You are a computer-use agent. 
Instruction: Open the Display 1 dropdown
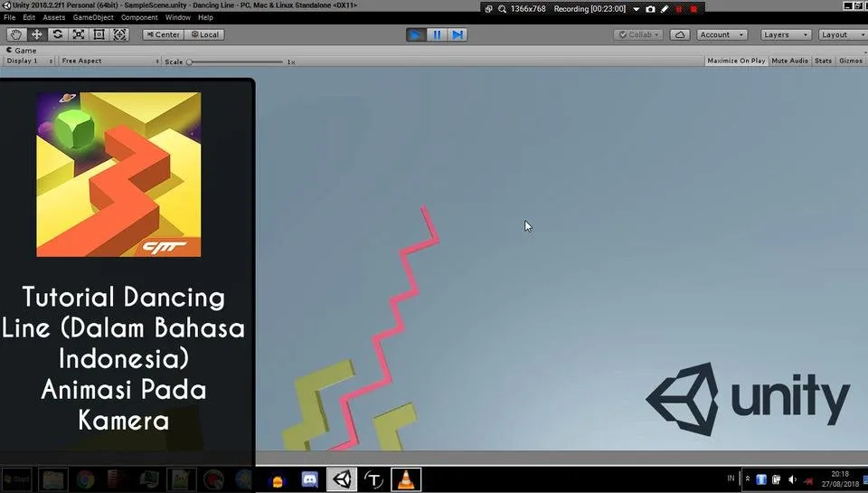coord(29,61)
